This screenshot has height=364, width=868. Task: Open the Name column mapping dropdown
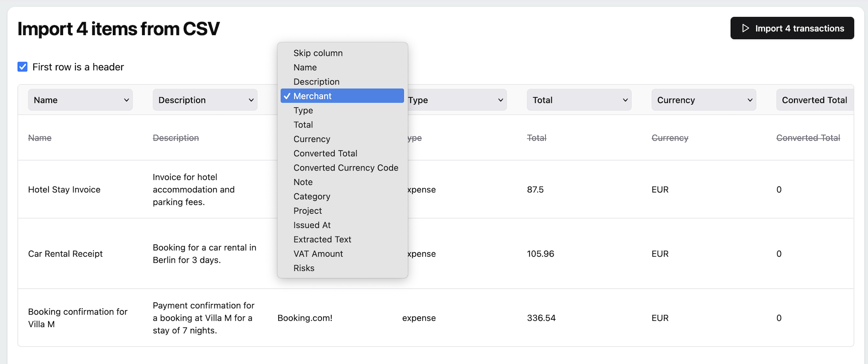point(80,100)
